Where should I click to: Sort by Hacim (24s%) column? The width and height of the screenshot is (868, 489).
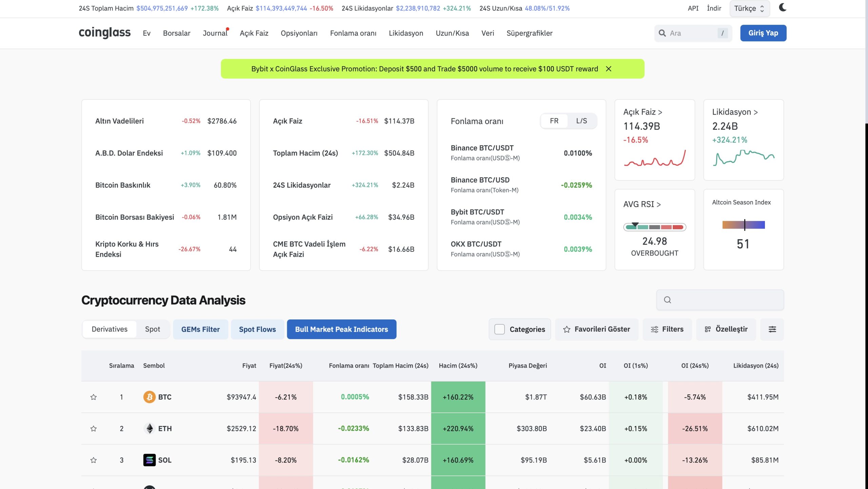pos(458,366)
